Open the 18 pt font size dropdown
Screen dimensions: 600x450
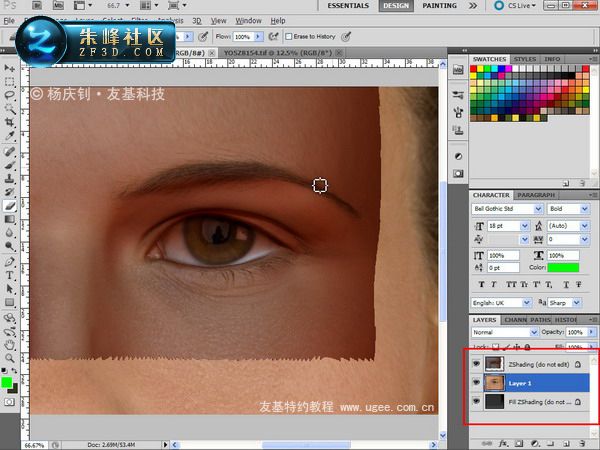click(x=525, y=226)
